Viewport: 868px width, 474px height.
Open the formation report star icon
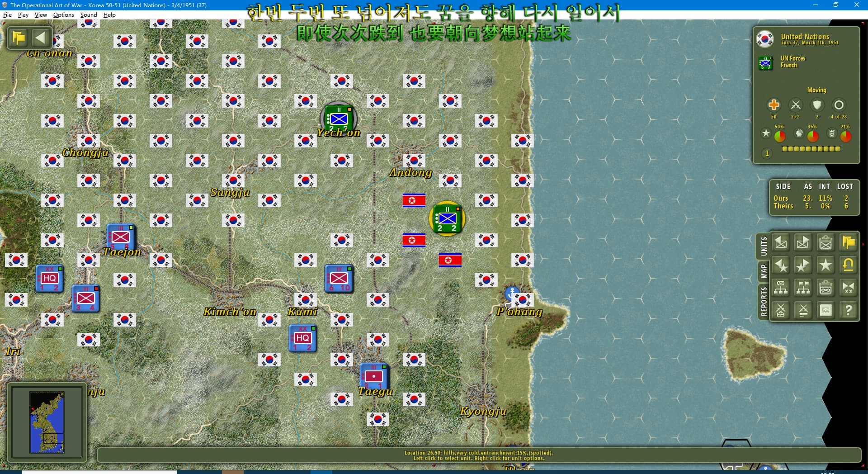(826, 265)
